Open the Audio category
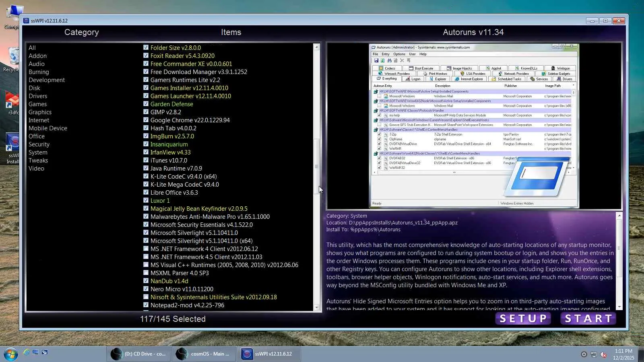 point(37,64)
